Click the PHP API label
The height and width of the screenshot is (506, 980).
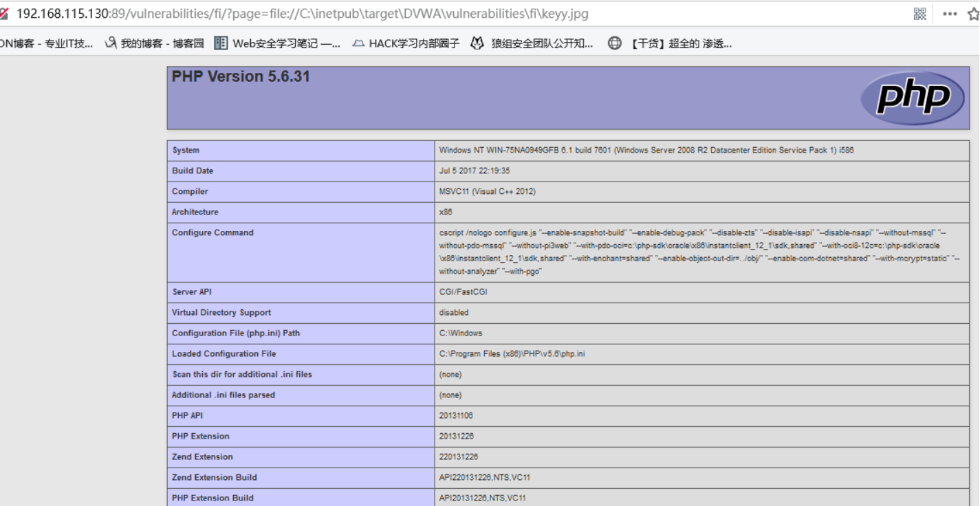[x=187, y=415]
